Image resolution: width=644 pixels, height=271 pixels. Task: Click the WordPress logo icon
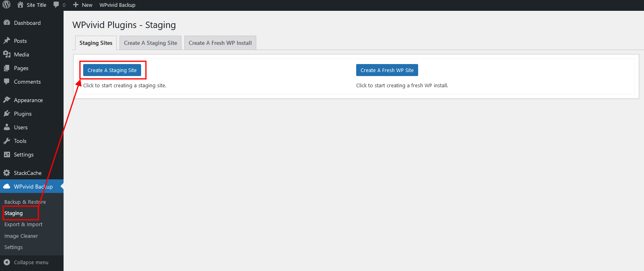pyautogui.click(x=6, y=5)
